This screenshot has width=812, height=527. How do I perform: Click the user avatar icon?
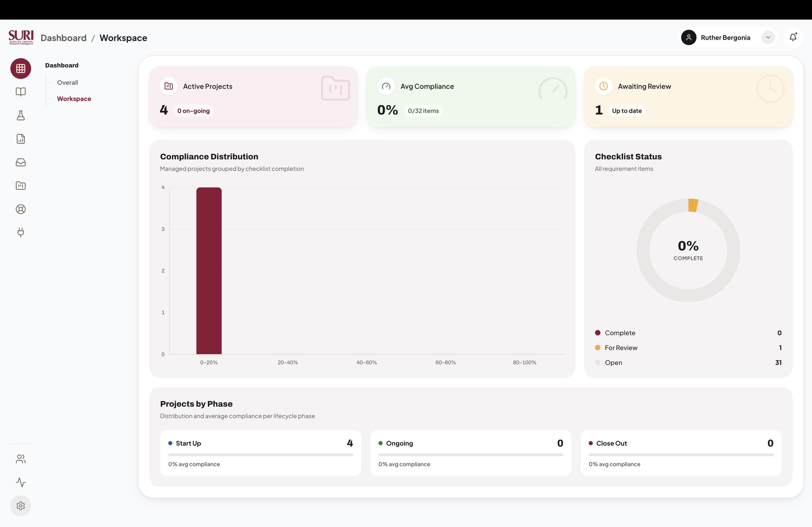click(689, 37)
